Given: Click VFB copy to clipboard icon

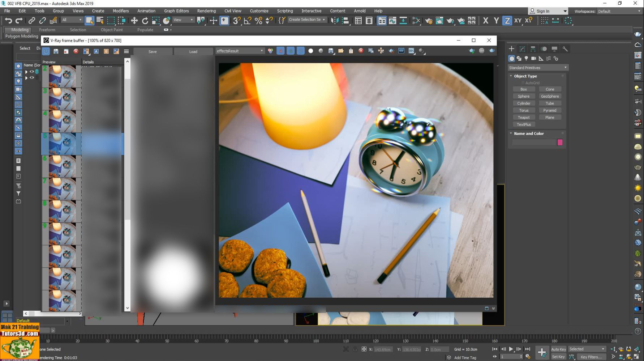Looking at the screenshot, I should coord(351,51).
